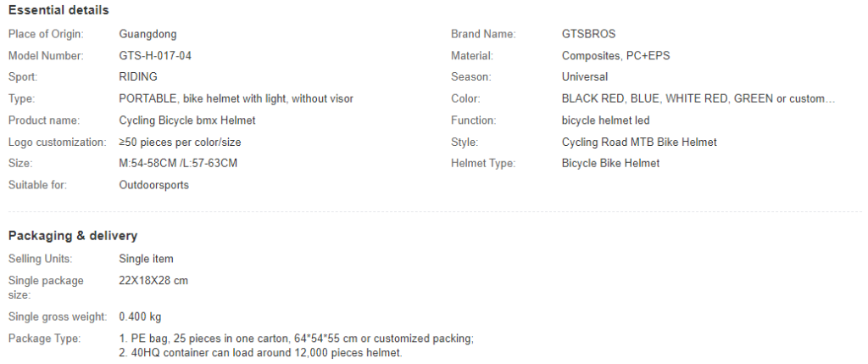The width and height of the screenshot is (868, 364).
Task: Click the 40HQ container package type line
Action: click(x=261, y=352)
